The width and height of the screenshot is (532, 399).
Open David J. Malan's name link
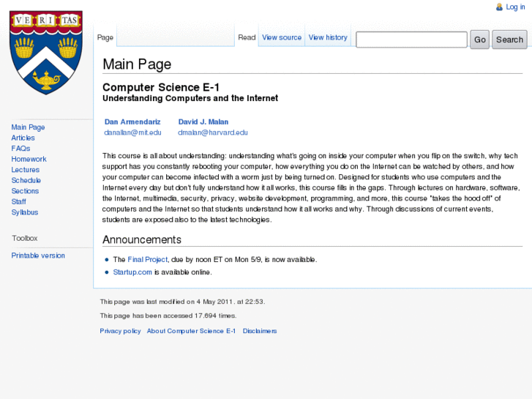(x=203, y=122)
